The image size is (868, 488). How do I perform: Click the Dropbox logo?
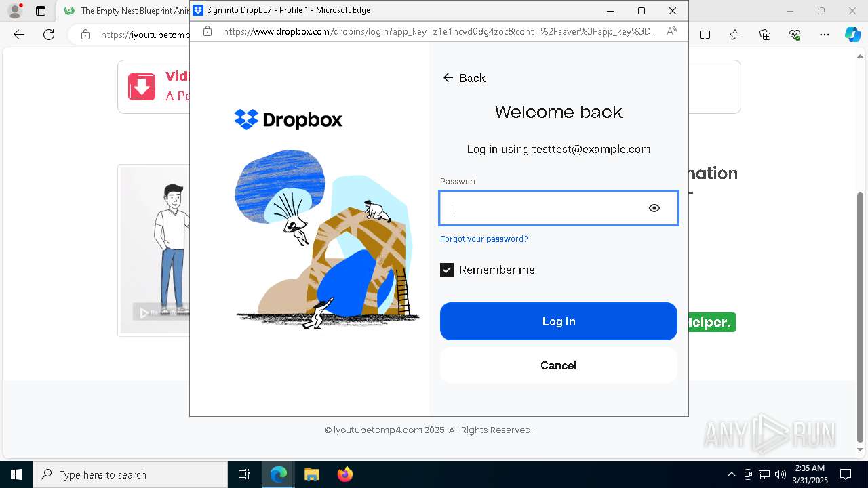288,120
